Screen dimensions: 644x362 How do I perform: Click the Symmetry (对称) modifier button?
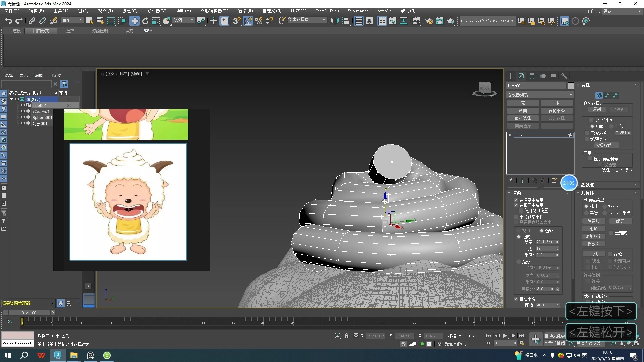[x=557, y=103]
